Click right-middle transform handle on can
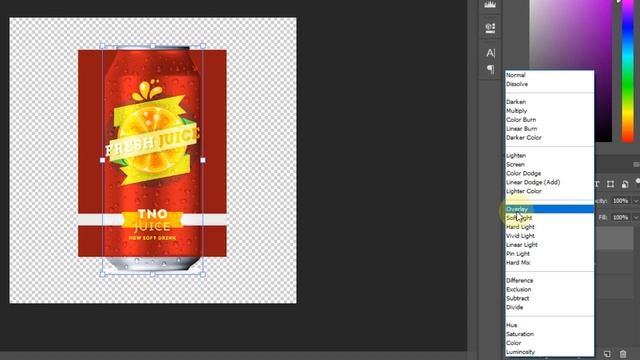Viewport: 640px width, 360px height. pyautogui.click(x=203, y=160)
